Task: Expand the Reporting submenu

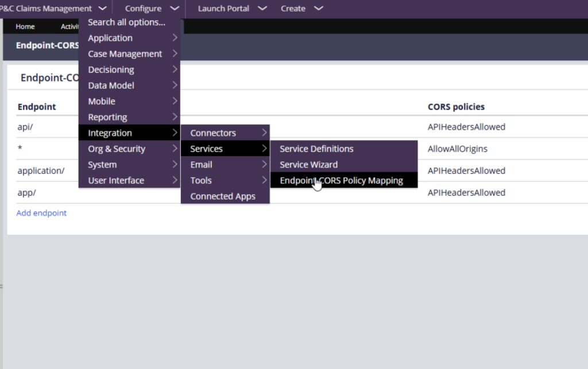Action: (129, 117)
